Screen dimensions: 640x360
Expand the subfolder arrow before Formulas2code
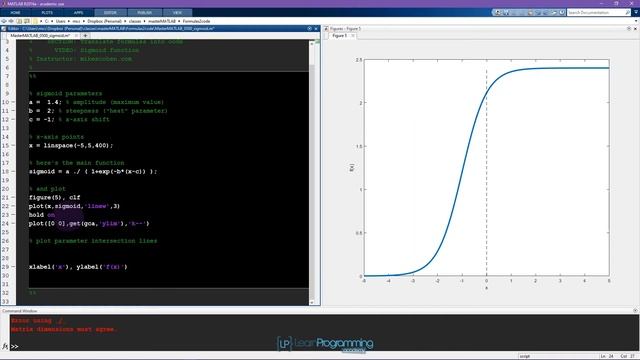(179, 21)
